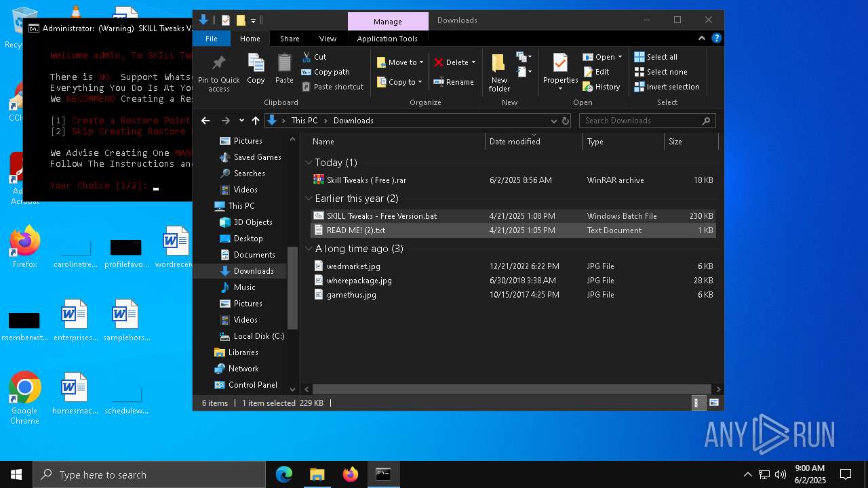Click Copy path in ribbon
This screenshot has height=488, width=868.
[325, 72]
